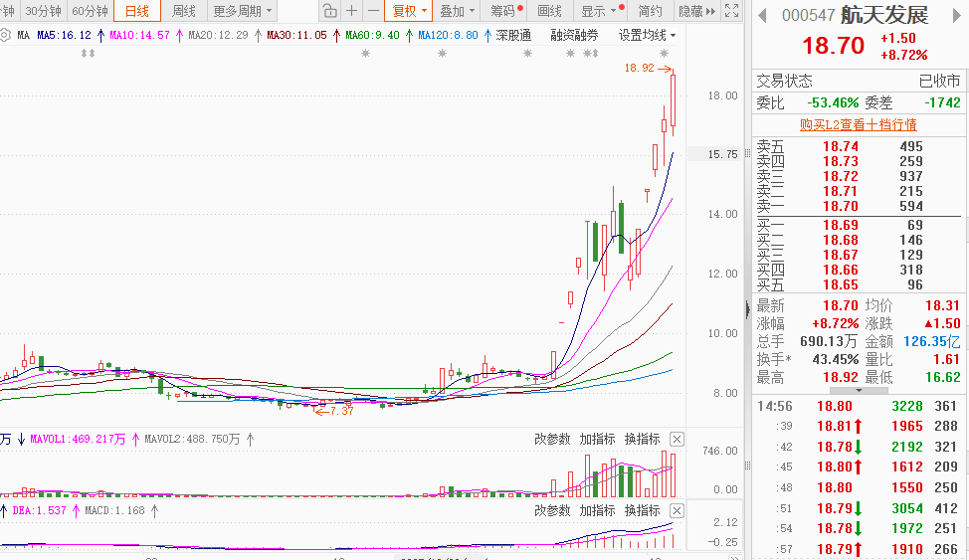Click the side panel collapse handle
Screen dimensions: 969x560
[748, 308]
